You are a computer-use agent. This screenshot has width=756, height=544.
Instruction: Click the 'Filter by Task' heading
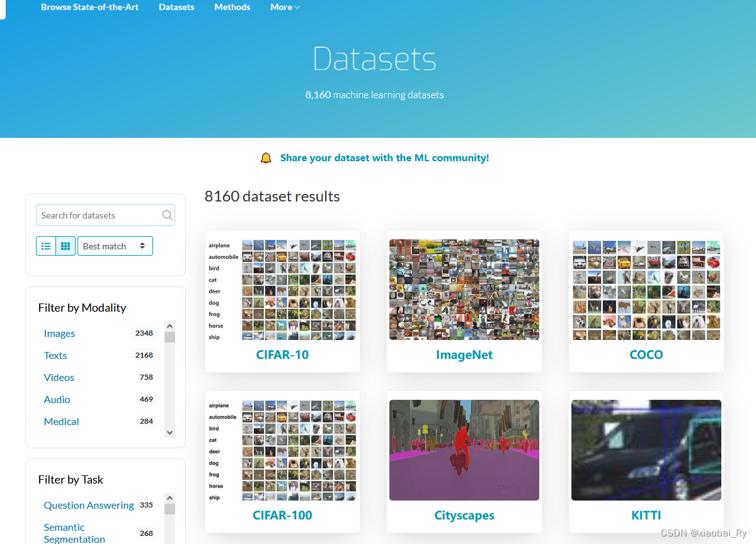71,480
